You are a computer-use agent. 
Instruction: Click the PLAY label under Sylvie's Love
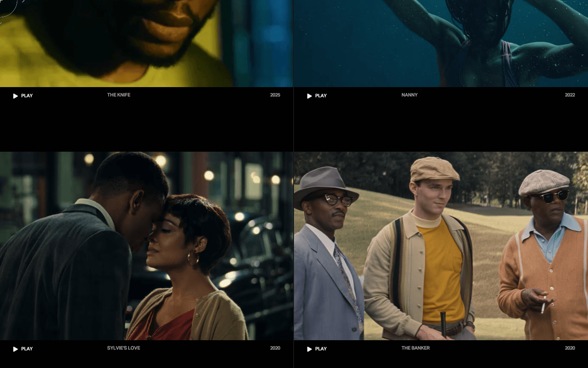[27, 349]
